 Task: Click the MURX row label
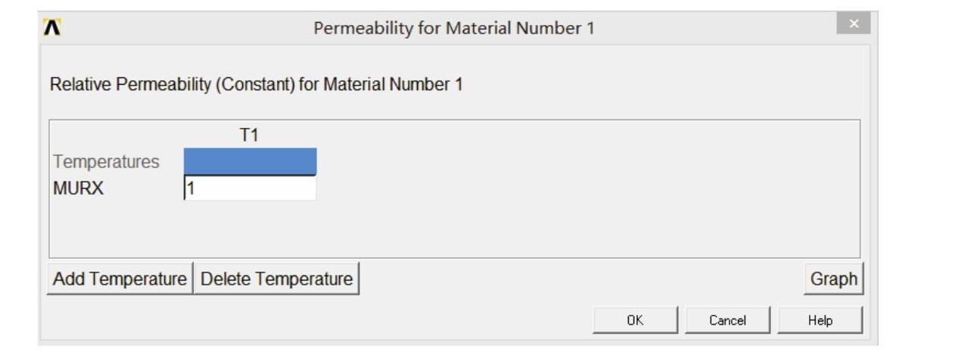(76, 188)
